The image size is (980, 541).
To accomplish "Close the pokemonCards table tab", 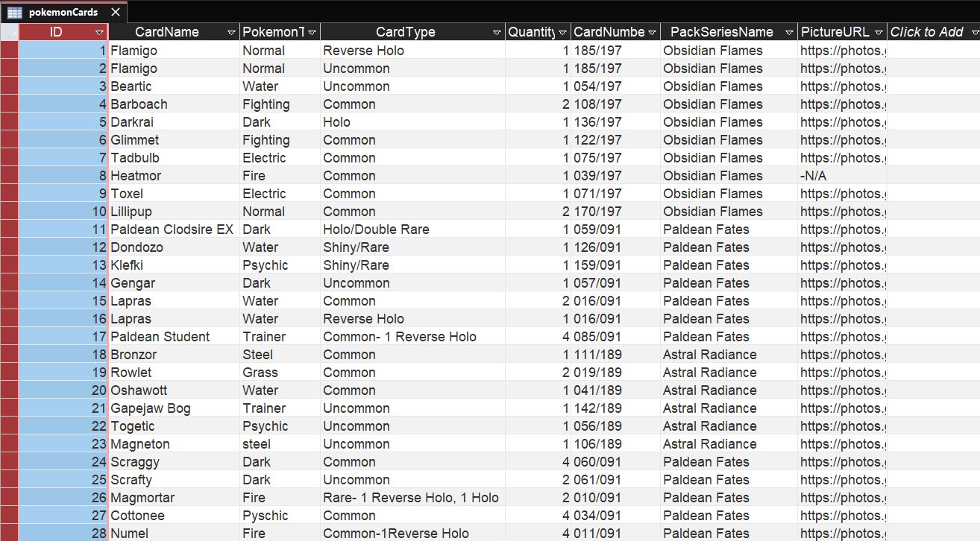I will click(x=114, y=12).
